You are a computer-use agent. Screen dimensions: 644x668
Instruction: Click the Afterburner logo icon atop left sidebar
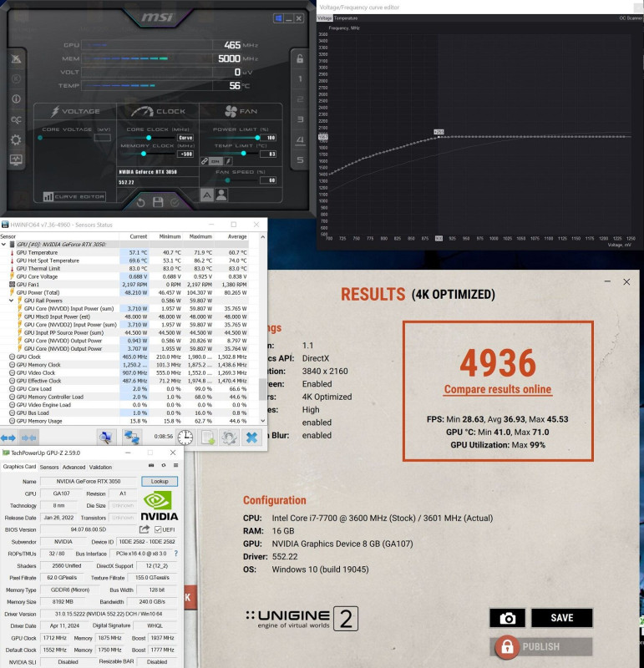[x=16, y=58]
